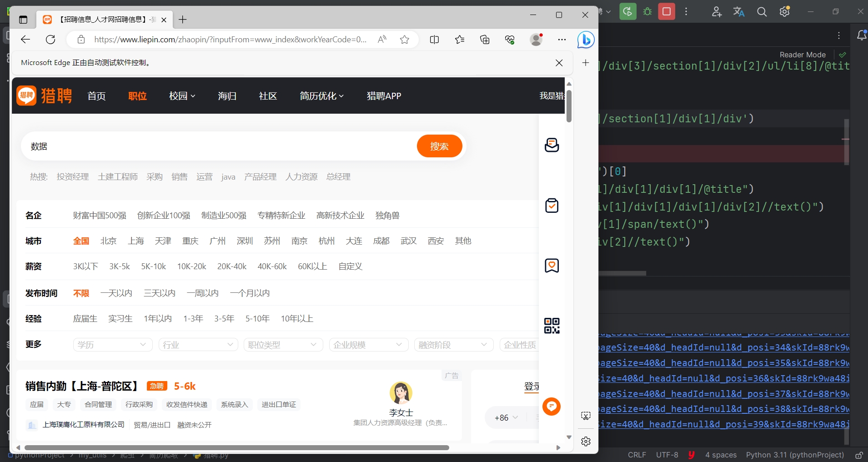Viewport: 868px width, 462px height.
Task: Open Edge favorites list icon
Action: tap(460, 40)
